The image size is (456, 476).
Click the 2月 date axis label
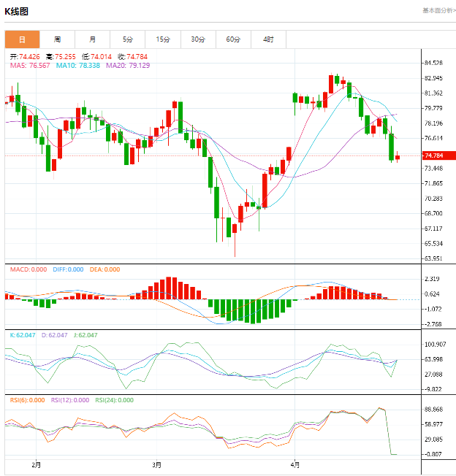point(36,465)
